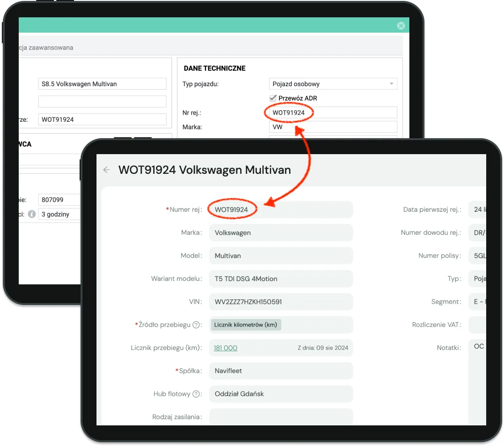This screenshot has height=446, width=504.
Task: Open the Źródło przebiegu help question icon
Action: pos(196,325)
